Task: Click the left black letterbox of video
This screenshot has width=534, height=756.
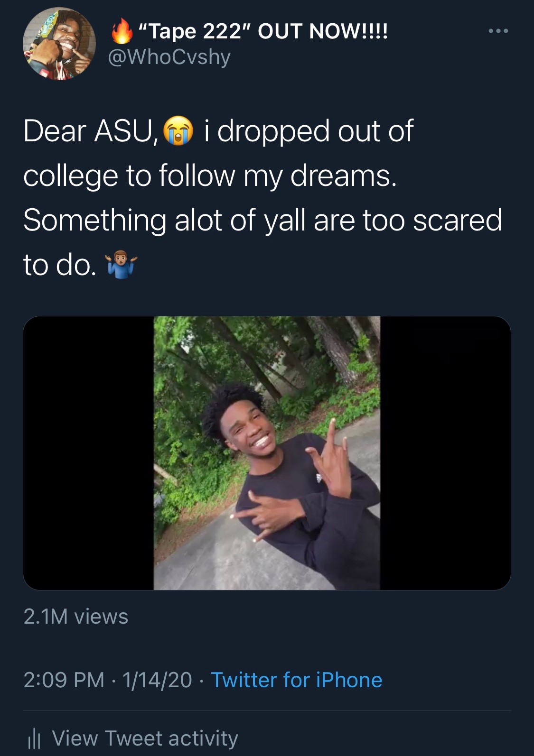Action: pyautogui.click(x=88, y=453)
